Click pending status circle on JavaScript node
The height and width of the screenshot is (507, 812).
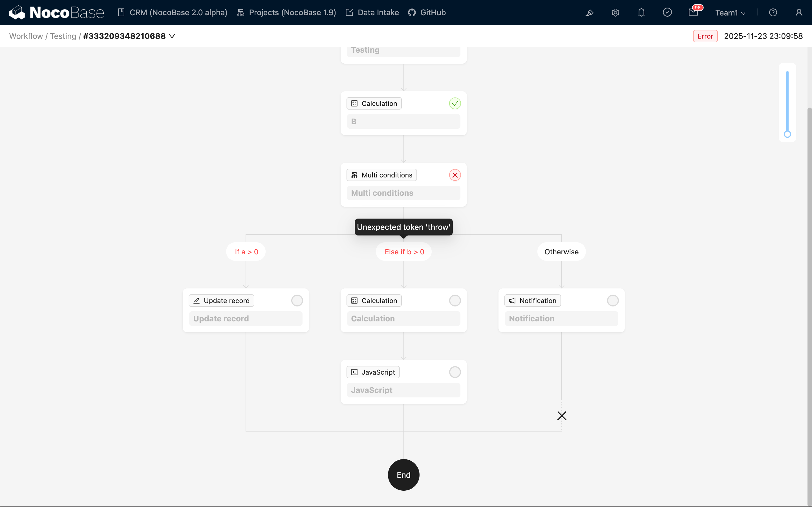(455, 372)
